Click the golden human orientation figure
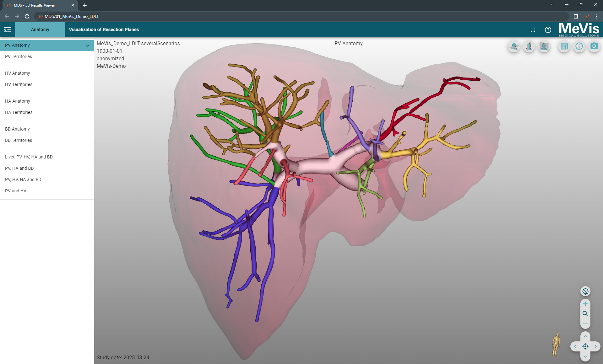 tap(556, 345)
